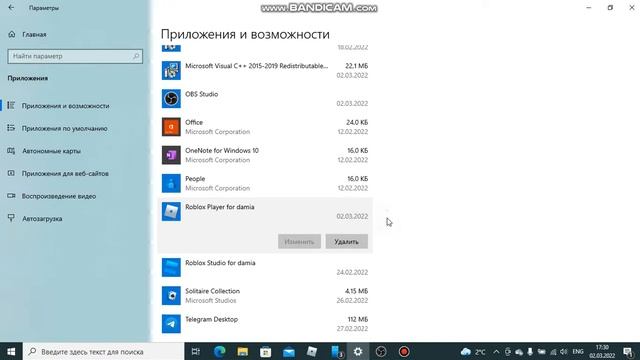Click the Roblox Studio app icon
This screenshot has height=360, width=640.
pyautogui.click(x=171, y=267)
